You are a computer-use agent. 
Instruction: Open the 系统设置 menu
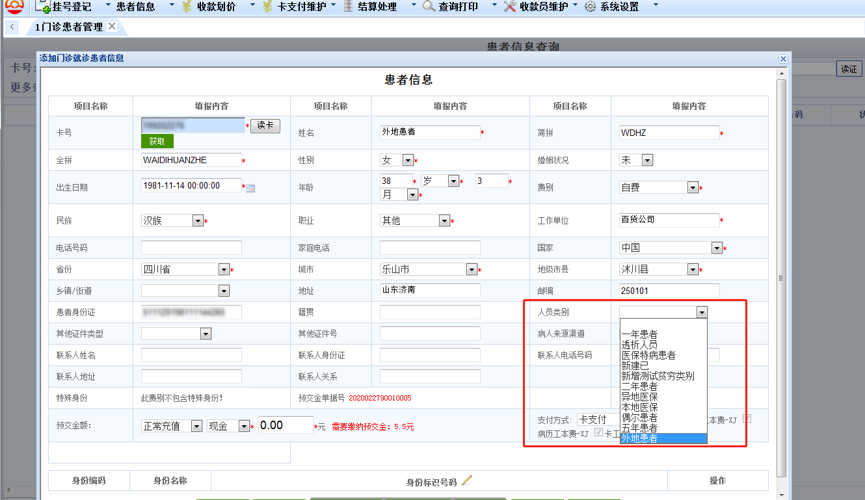[x=620, y=7]
